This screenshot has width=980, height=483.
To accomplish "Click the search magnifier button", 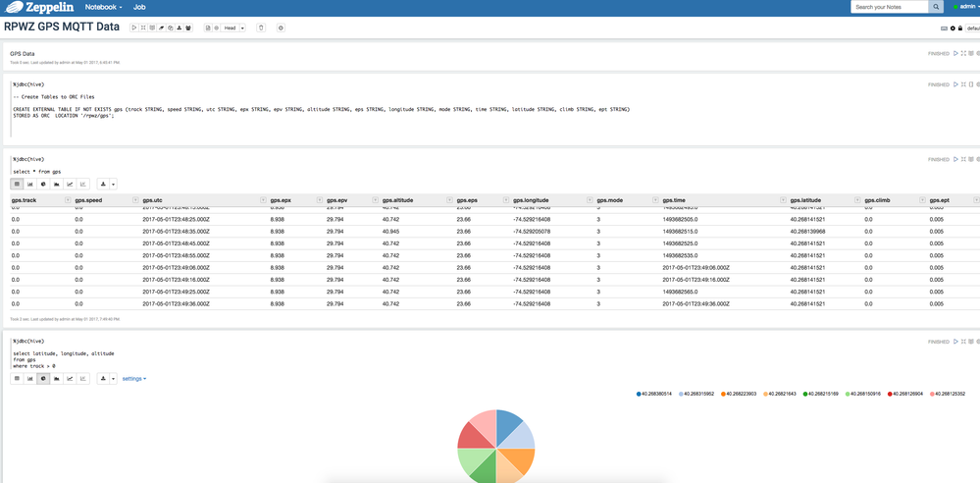I will pos(936,7).
